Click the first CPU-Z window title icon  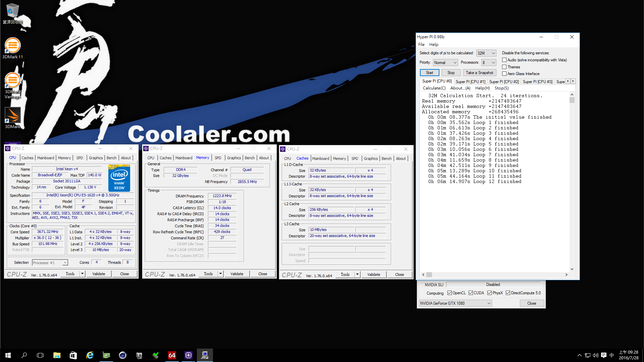(x=8, y=148)
